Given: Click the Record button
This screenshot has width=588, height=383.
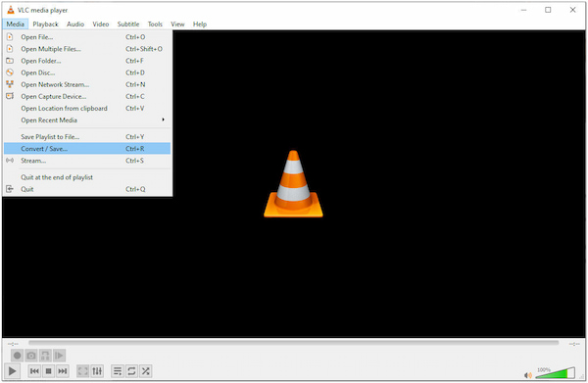Looking at the screenshot, I should click(x=17, y=356).
